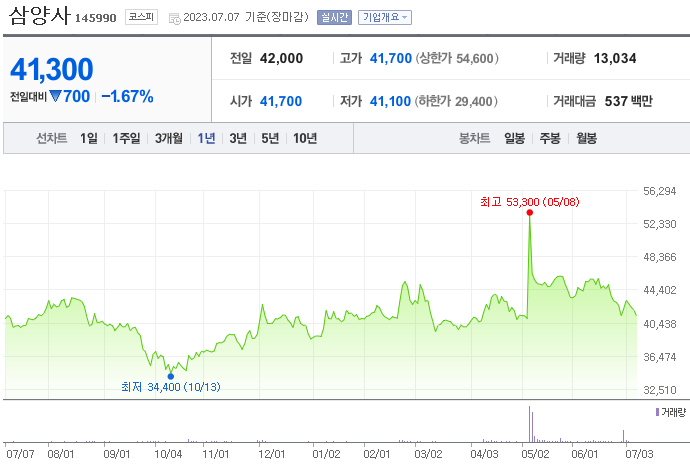Click the 선차트 label
Viewport: 690px width, 474px height.
[x=51, y=138]
